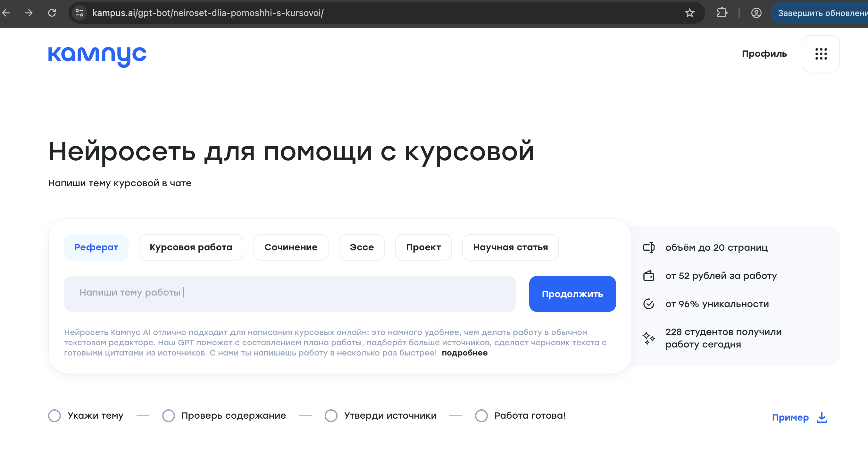Open the nine-dot apps grid menu
The image size is (868, 468).
[x=821, y=54]
